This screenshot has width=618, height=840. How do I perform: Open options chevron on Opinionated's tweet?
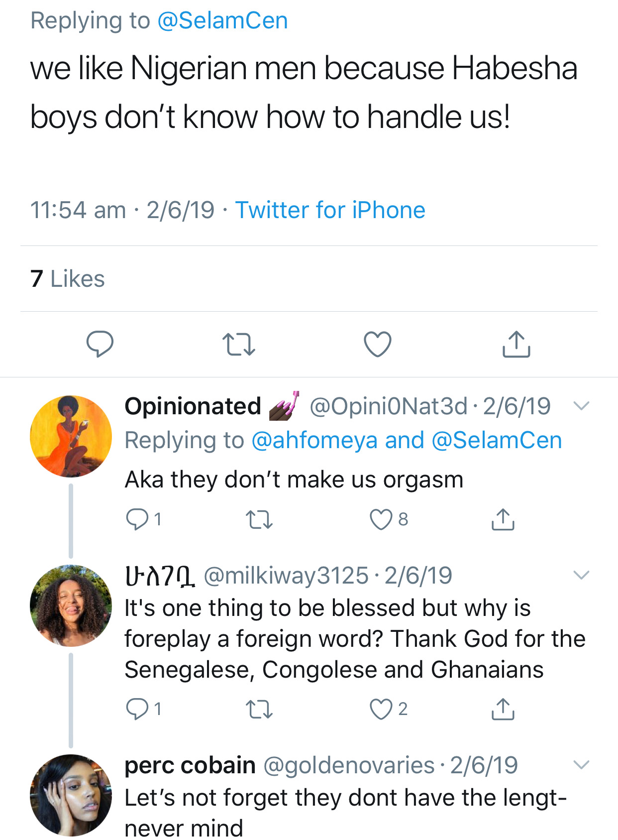click(581, 406)
